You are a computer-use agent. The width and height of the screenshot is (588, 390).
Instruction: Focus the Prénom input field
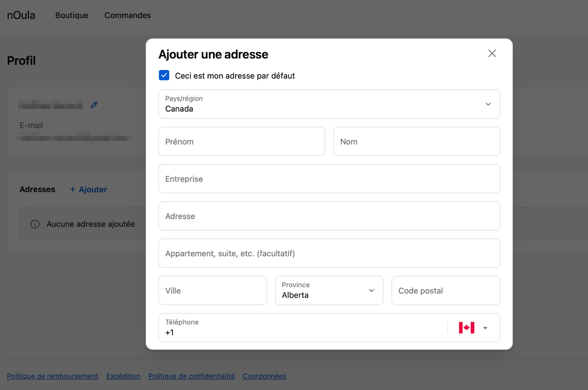pyautogui.click(x=241, y=141)
